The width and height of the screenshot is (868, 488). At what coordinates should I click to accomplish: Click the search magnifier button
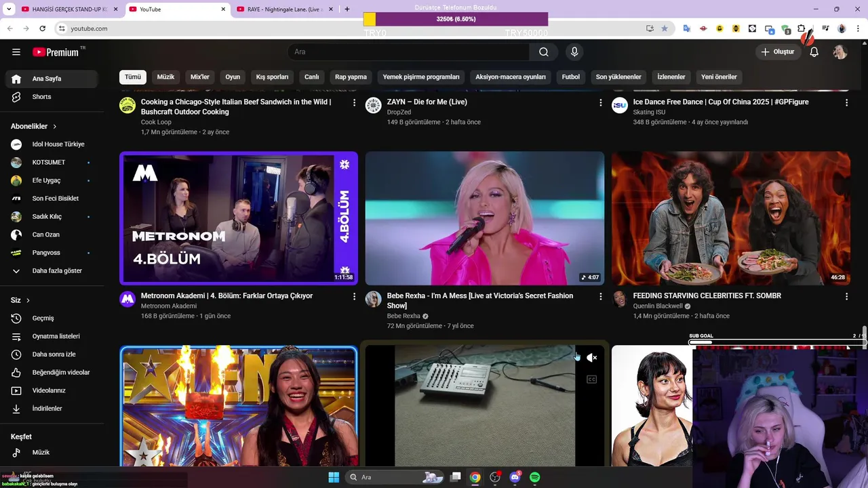click(x=544, y=52)
